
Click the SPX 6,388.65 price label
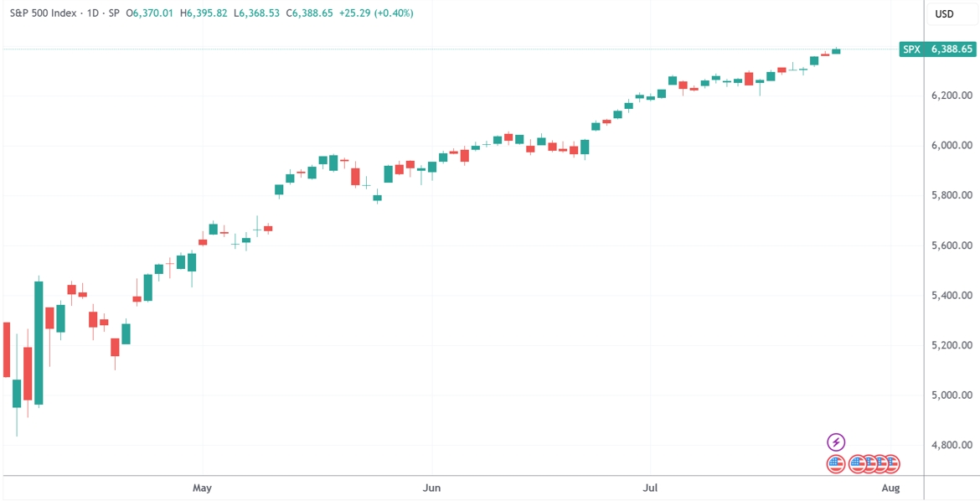[x=936, y=49]
